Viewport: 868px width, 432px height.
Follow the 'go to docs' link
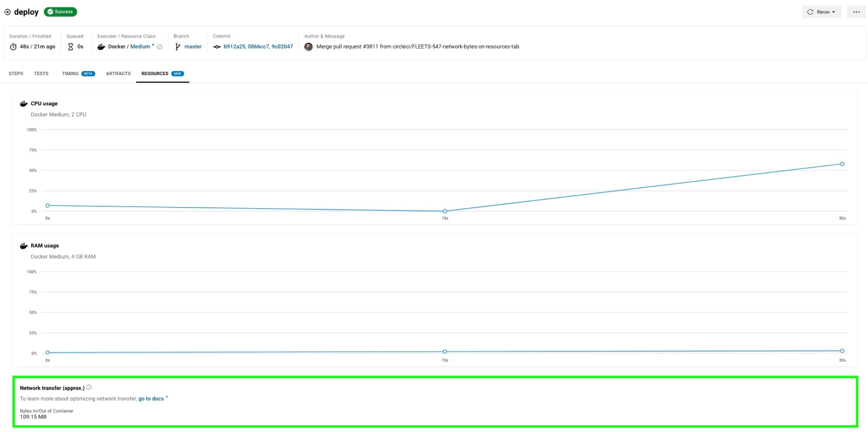pos(152,399)
